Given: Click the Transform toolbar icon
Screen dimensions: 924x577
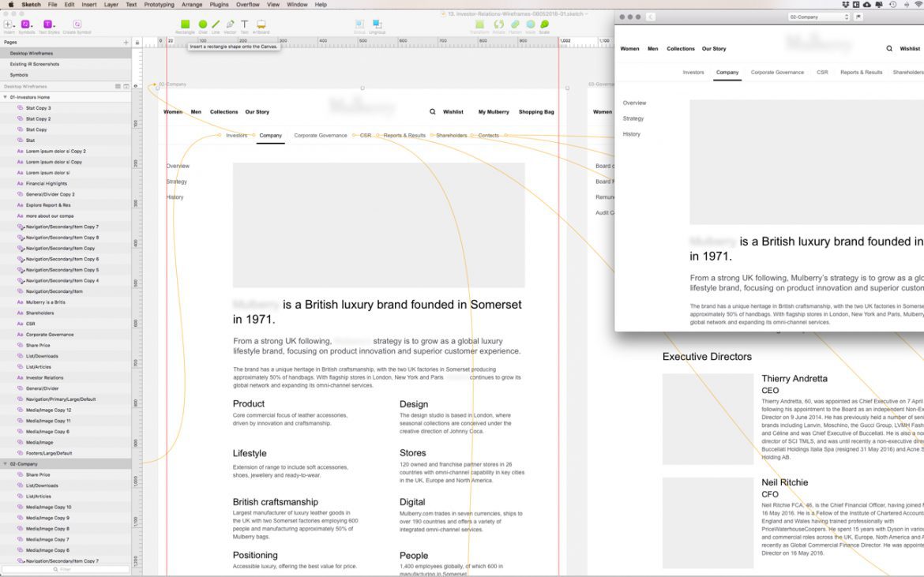Looking at the screenshot, I should coord(479,24).
